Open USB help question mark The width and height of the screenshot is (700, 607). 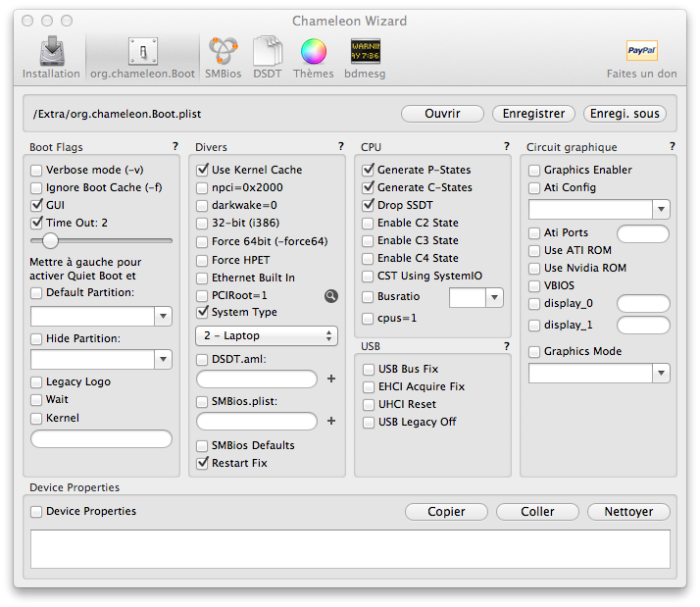[506, 346]
